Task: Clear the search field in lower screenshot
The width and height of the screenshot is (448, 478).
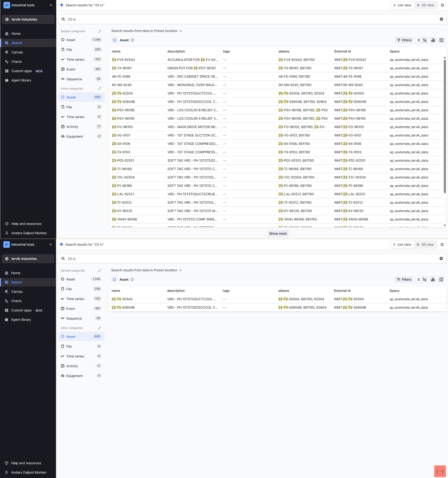Action: (x=441, y=259)
